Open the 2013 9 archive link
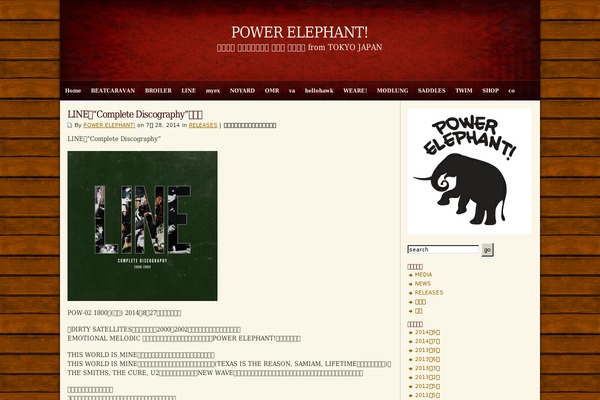The width and height of the screenshot is (600, 400). pyautogui.click(x=427, y=350)
